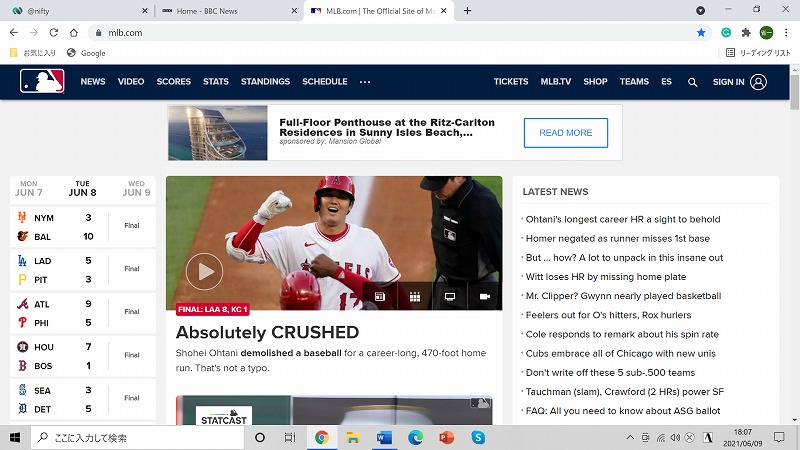Open the Teams menu

click(634, 82)
